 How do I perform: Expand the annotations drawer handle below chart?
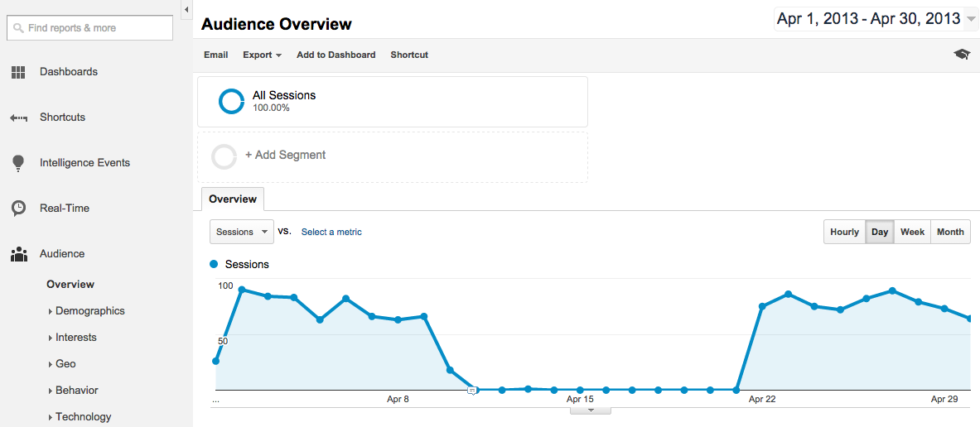click(x=591, y=410)
